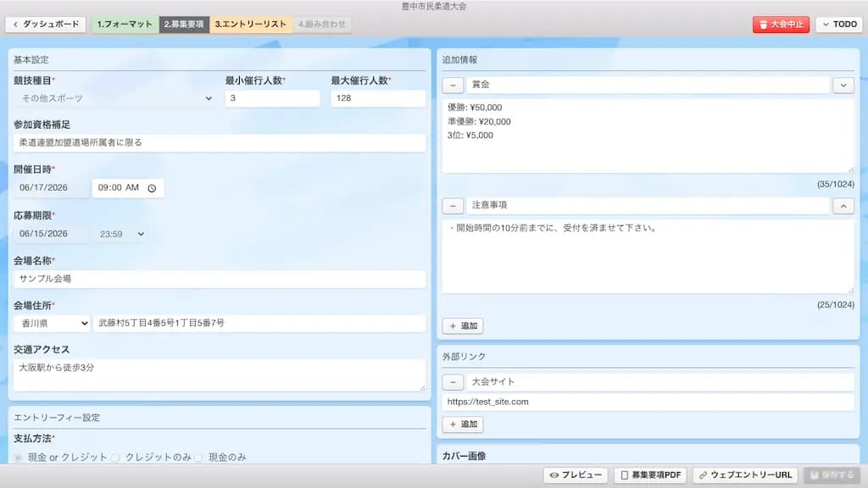The height and width of the screenshot is (488, 868).
Task: Remove the 大会サイト link with minus
Action: (453, 382)
